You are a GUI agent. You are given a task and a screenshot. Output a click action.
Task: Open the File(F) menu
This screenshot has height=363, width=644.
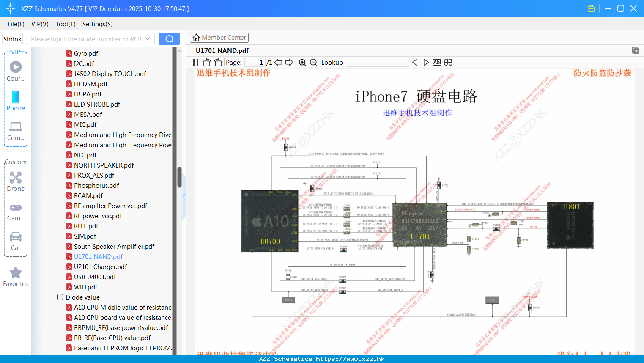coord(16,24)
